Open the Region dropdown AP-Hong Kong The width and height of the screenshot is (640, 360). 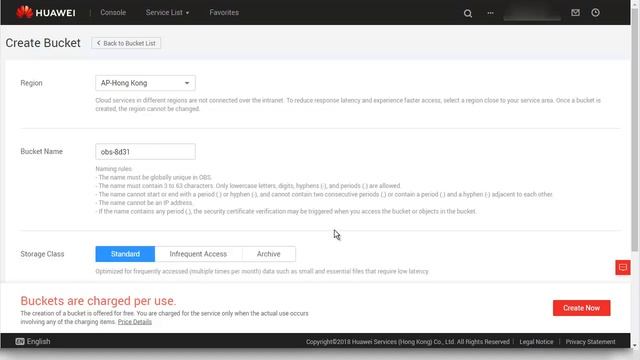pyautogui.click(x=145, y=83)
